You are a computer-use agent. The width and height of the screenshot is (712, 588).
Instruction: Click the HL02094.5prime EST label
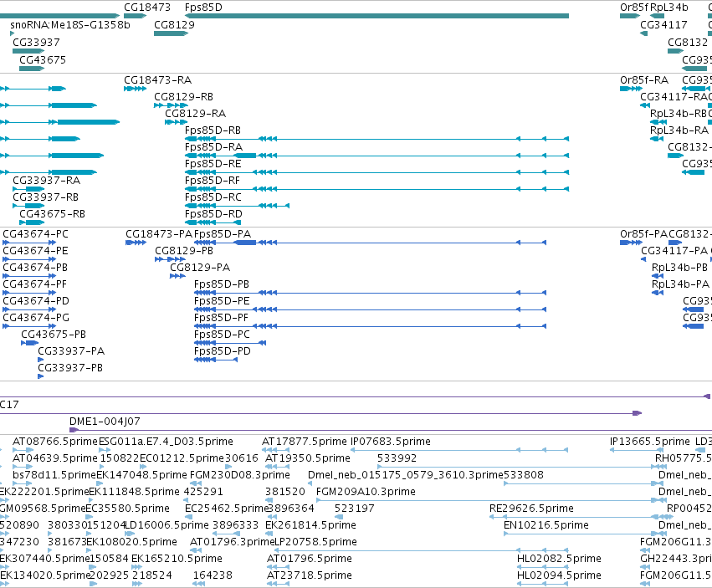coord(559,575)
